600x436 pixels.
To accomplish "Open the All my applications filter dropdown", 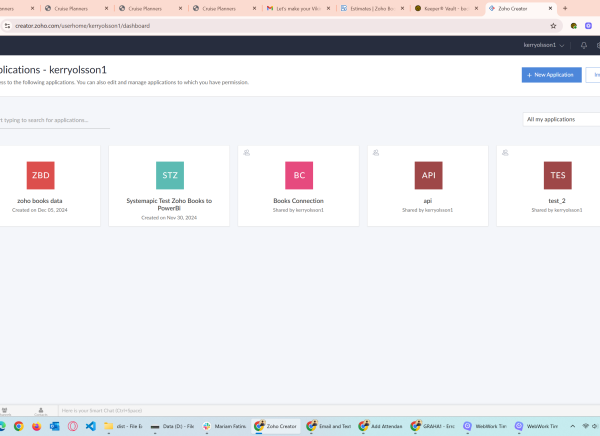I will pyautogui.click(x=560, y=119).
